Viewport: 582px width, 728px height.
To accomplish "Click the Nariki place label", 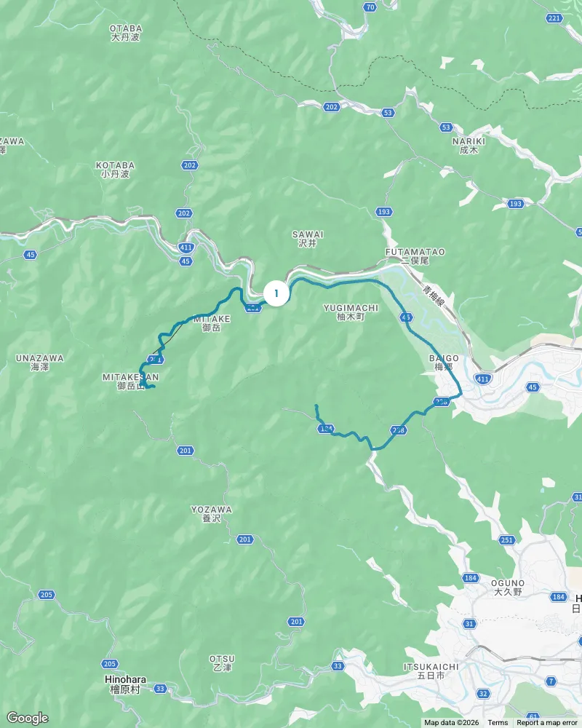I will [469, 146].
